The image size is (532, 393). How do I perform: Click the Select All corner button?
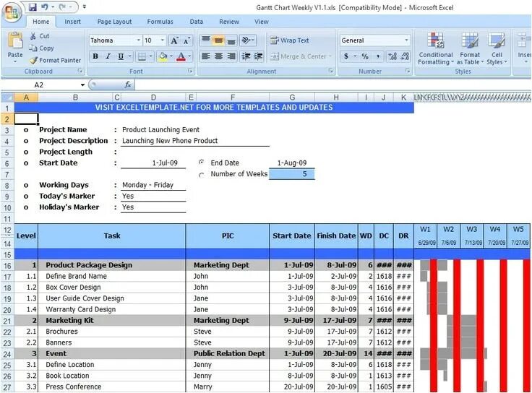coord(7,98)
